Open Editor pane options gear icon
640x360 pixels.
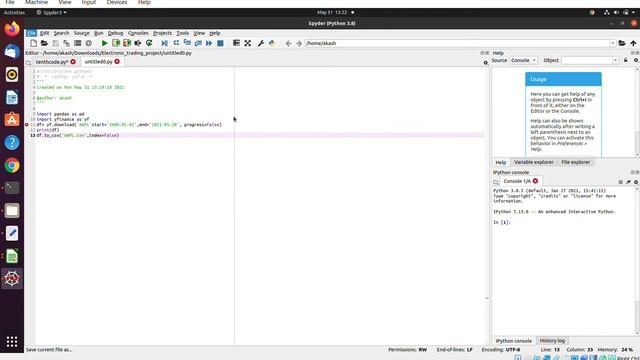coord(485,62)
